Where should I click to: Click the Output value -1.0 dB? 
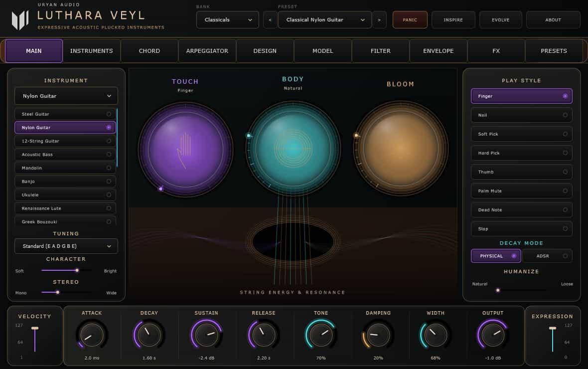pyautogui.click(x=493, y=358)
